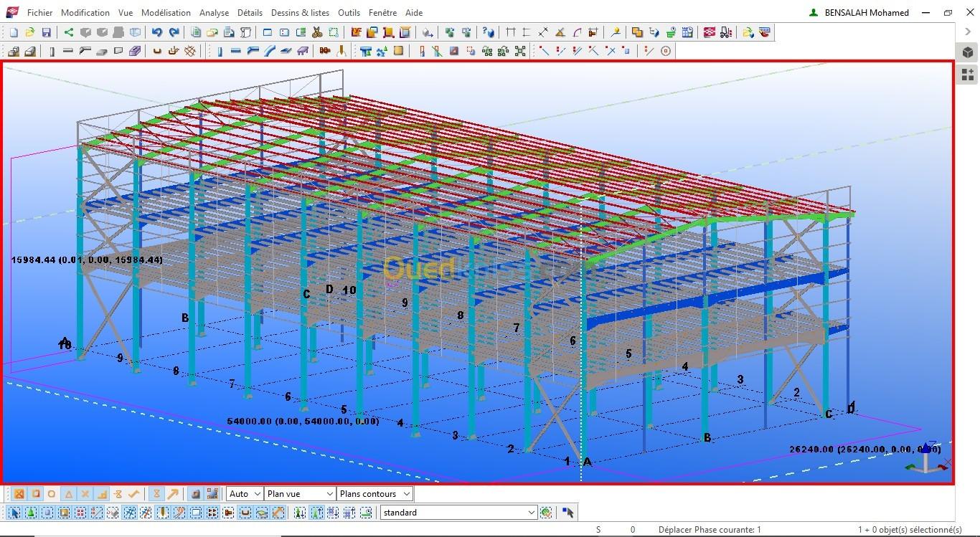Open the Vue menu
The width and height of the screenshot is (980, 537).
click(x=126, y=13)
